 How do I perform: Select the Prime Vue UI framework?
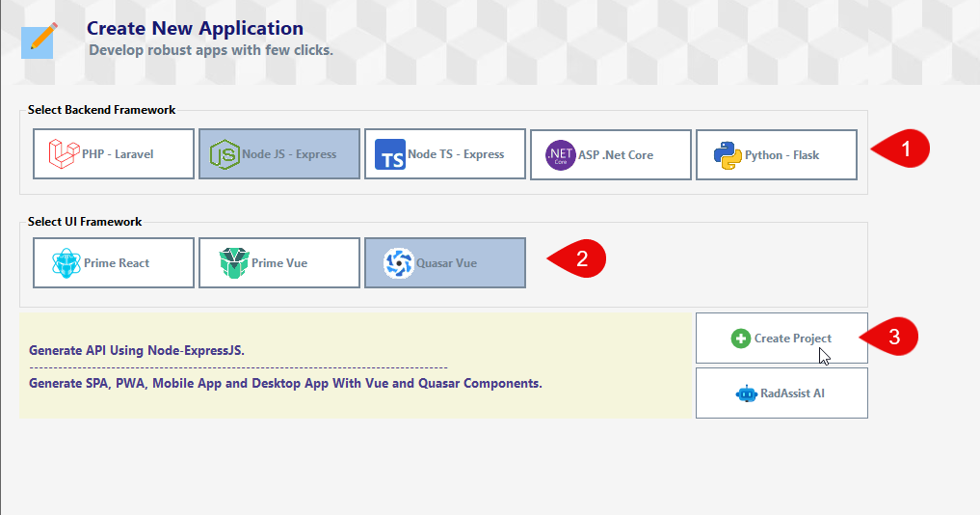279,263
